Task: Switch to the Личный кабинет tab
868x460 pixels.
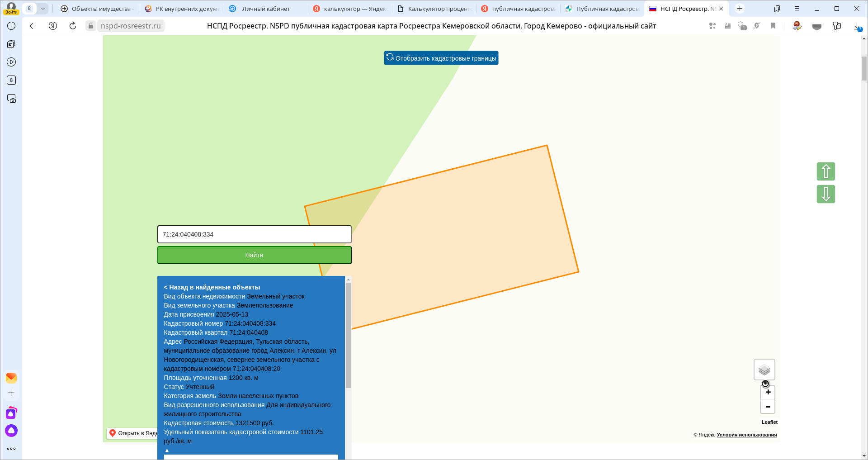Action: 265,9
